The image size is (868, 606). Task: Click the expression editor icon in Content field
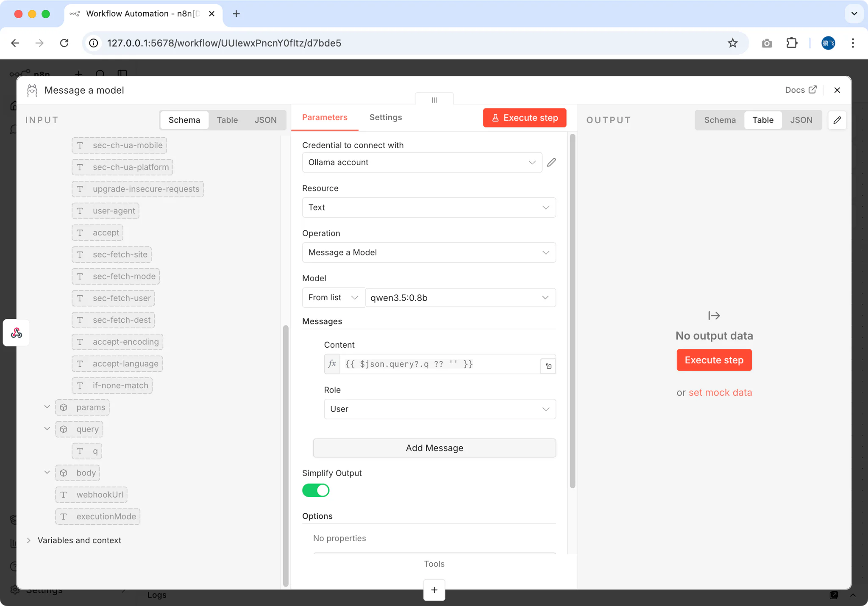pyautogui.click(x=548, y=366)
